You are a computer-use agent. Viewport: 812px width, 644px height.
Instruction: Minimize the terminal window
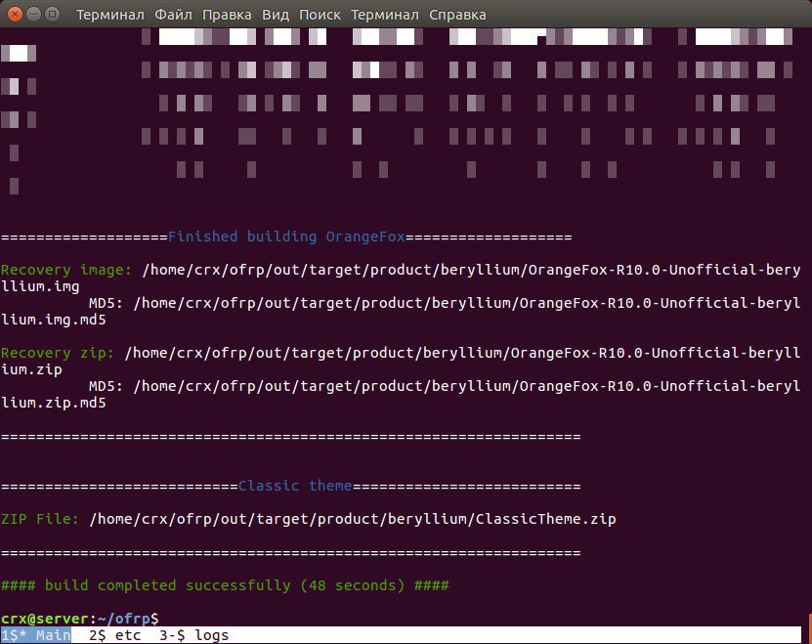point(33,14)
